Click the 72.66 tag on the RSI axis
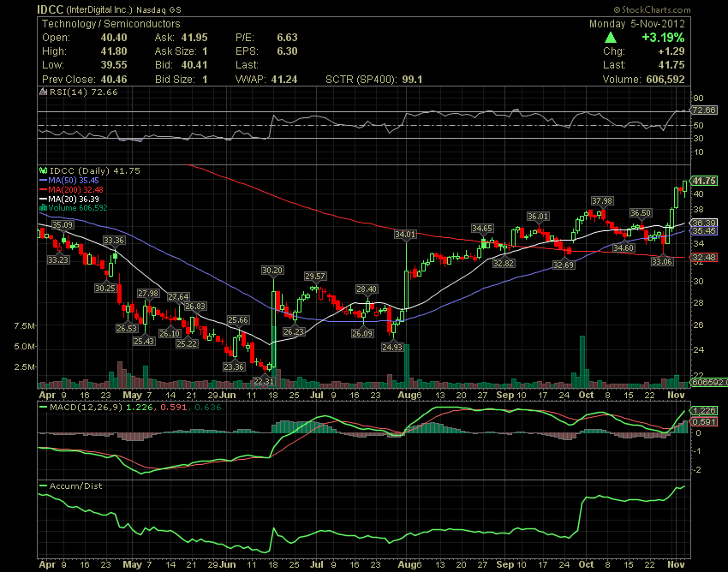Viewport: 728px width, 572px height. click(x=704, y=110)
